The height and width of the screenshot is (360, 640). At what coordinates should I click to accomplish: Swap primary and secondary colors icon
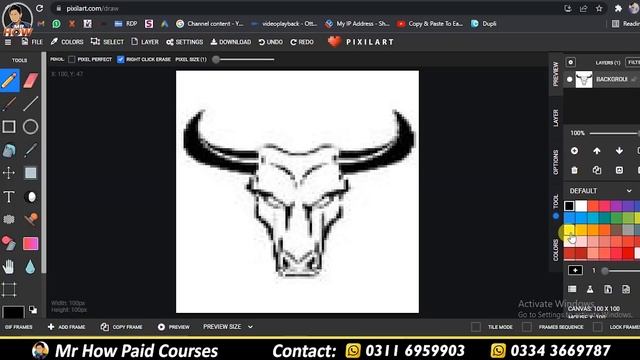point(33,310)
